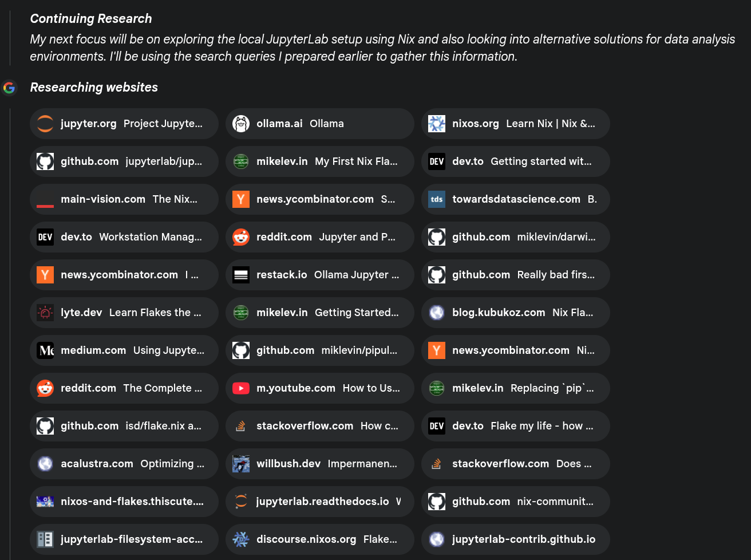This screenshot has width=751, height=560.
Task: Open github.com nix-communit... link
Action: tap(516, 502)
